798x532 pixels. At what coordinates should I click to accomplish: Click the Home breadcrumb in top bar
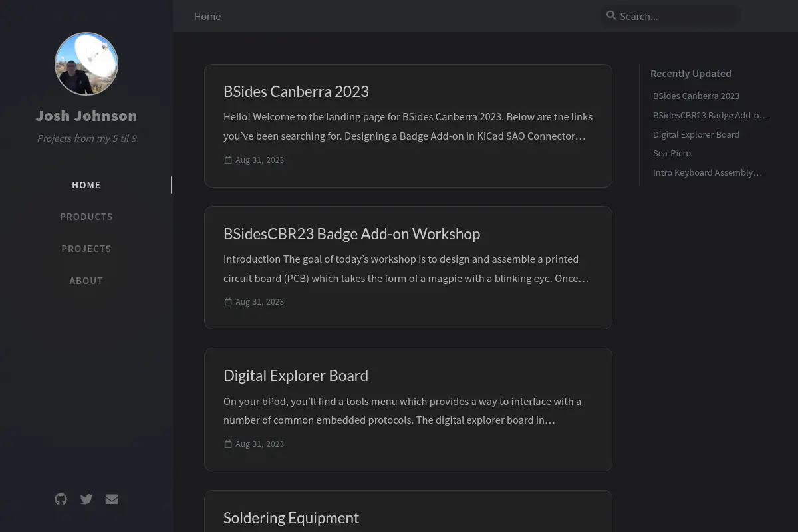pyautogui.click(x=207, y=16)
